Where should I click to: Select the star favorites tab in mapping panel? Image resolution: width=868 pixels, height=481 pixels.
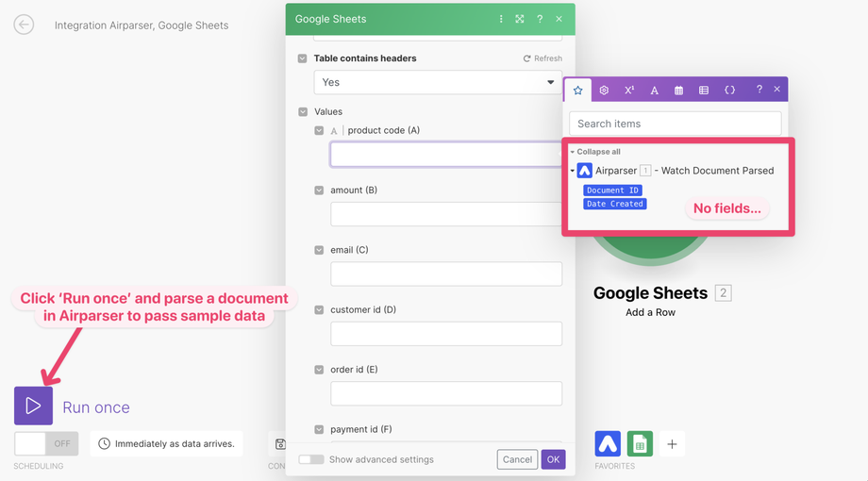578,90
